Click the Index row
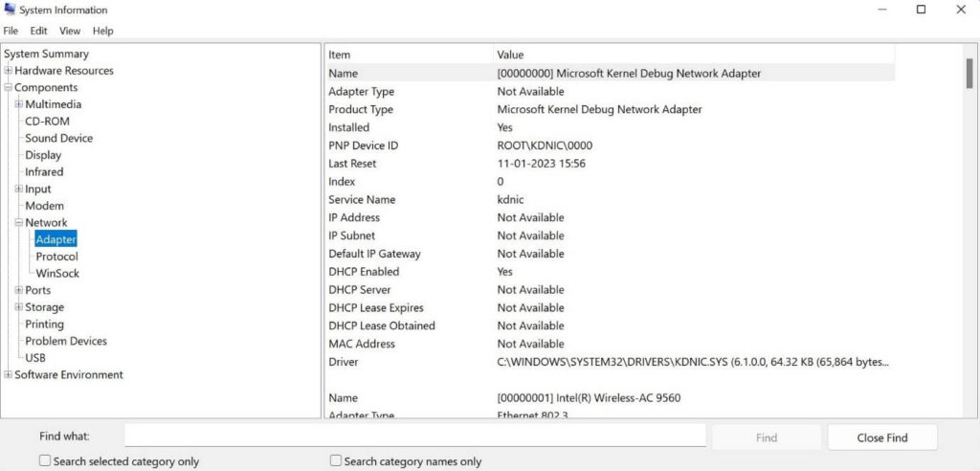The height and width of the screenshot is (471, 980). pos(611,181)
